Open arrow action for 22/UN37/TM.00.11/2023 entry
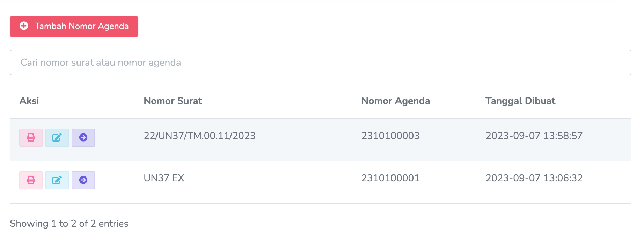Screen dimensions: 644x239 (x=83, y=138)
